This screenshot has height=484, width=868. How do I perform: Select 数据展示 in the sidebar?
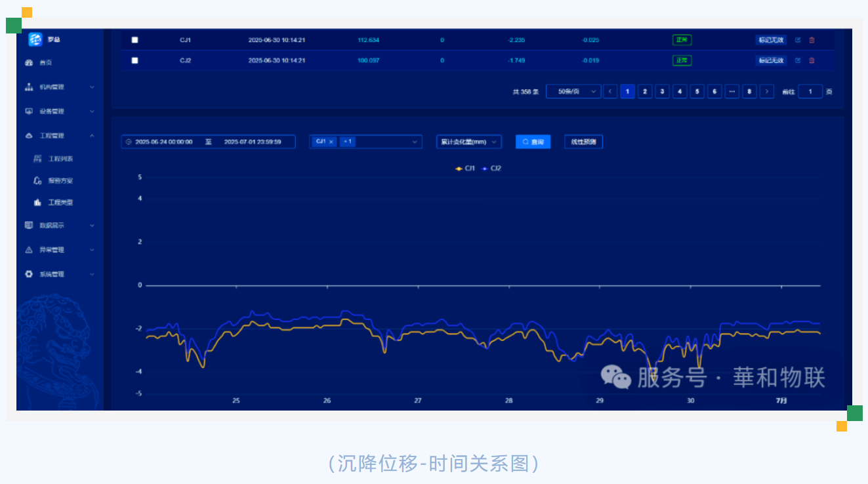click(x=52, y=226)
